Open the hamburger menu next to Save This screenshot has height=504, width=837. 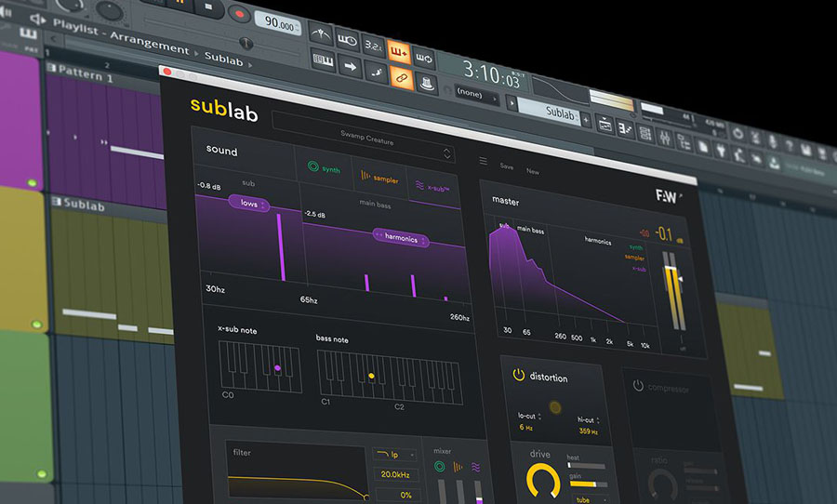(483, 161)
